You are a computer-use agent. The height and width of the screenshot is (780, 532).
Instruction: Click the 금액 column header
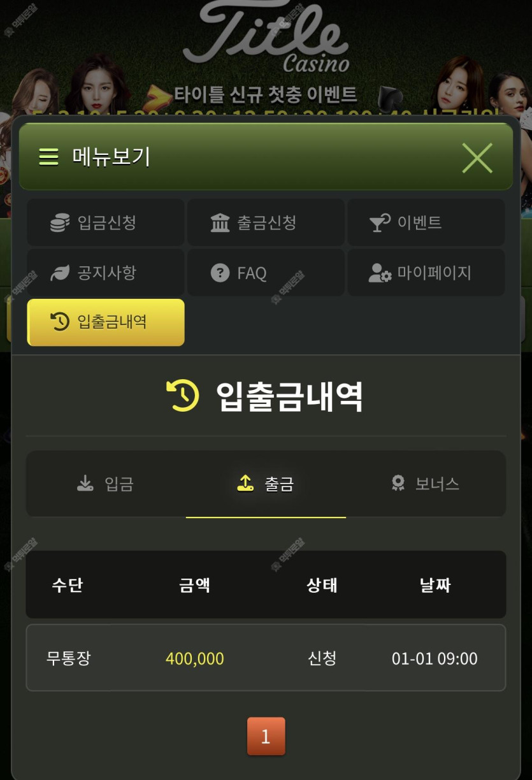(x=194, y=585)
